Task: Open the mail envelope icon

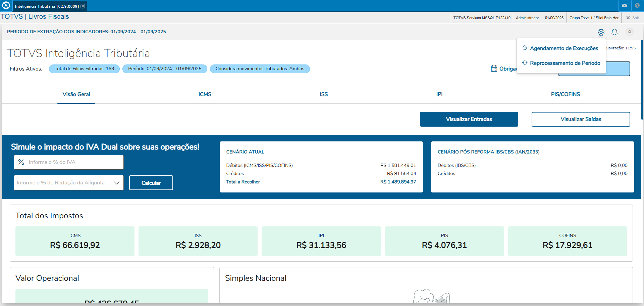Action: click(625, 6)
